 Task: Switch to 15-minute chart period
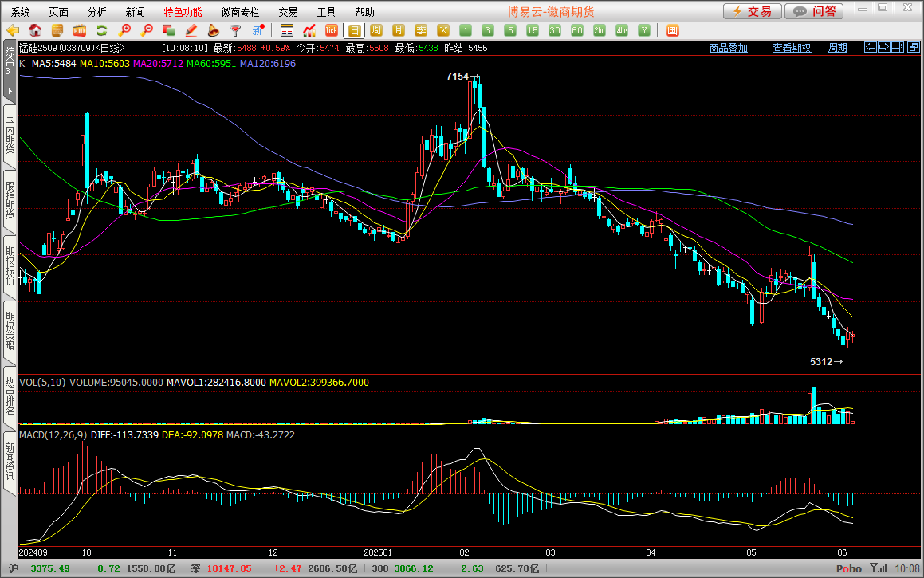click(x=533, y=30)
